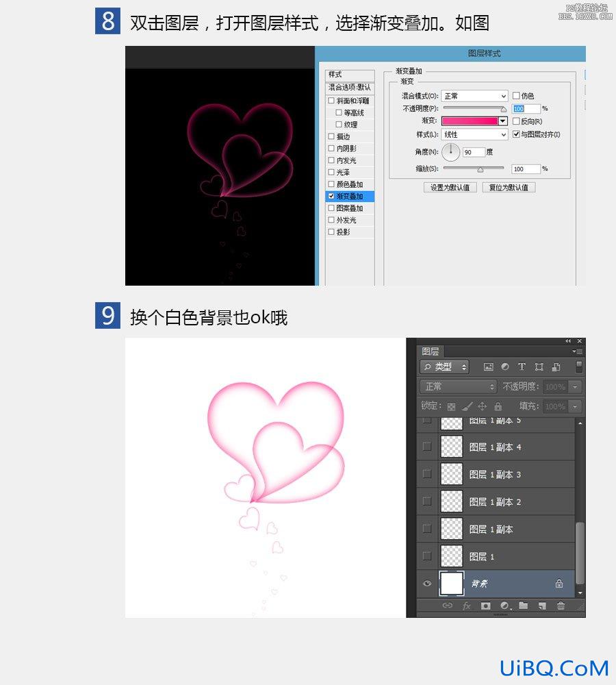Filter layers by shape icon
Screen dimensions: 616x685
(539, 367)
